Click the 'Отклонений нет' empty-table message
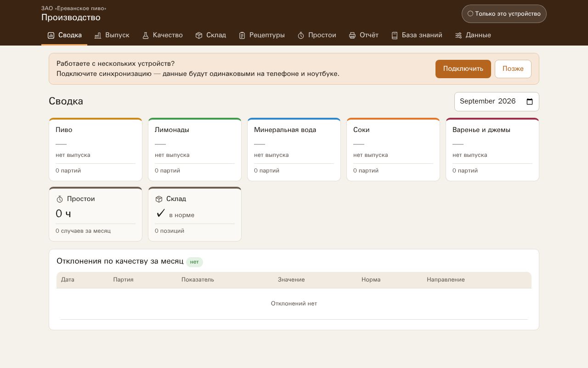The width and height of the screenshot is (588, 368). [x=294, y=304]
